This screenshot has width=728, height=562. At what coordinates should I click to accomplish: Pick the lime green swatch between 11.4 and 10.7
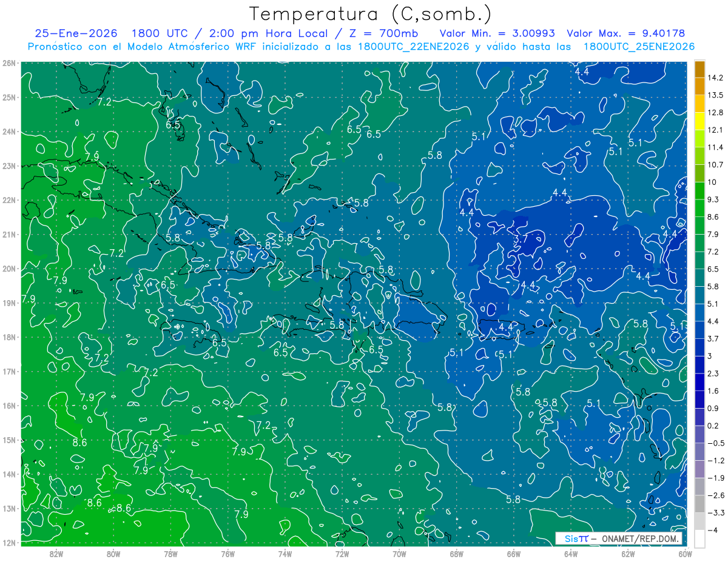click(x=699, y=156)
